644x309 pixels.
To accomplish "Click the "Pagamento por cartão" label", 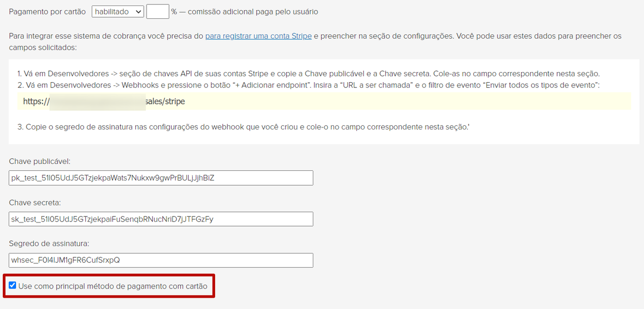I will [48, 11].
